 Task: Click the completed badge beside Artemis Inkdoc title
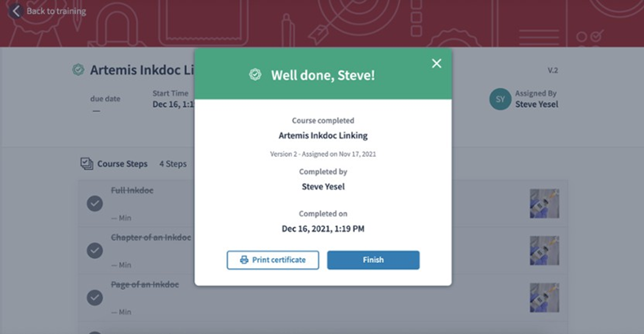click(x=78, y=70)
